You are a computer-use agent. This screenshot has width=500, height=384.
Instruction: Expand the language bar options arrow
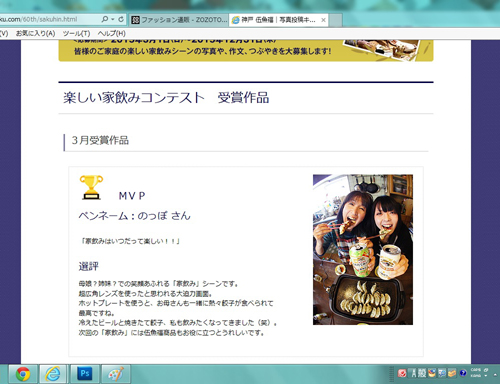(x=486, y=376)
